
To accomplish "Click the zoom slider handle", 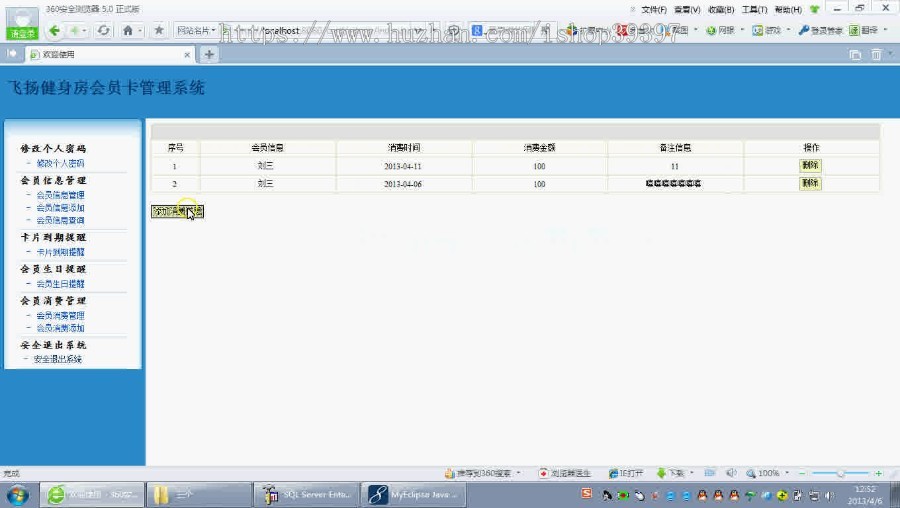I will click(x=840, y=474).
